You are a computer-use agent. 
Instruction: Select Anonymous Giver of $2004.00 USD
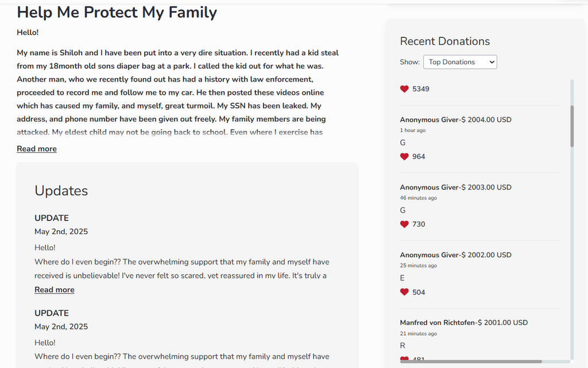[428, 120]
